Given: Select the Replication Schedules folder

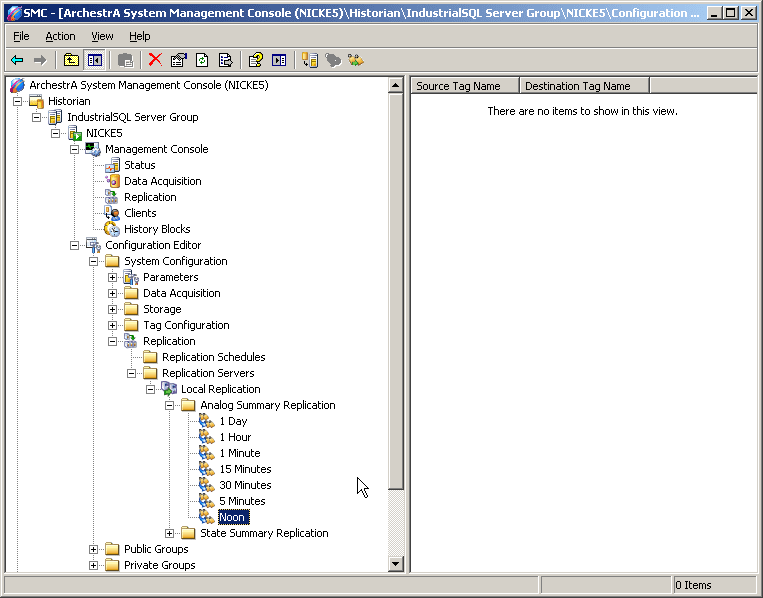Looking at the screenshot, I should [x=213, y=357].
